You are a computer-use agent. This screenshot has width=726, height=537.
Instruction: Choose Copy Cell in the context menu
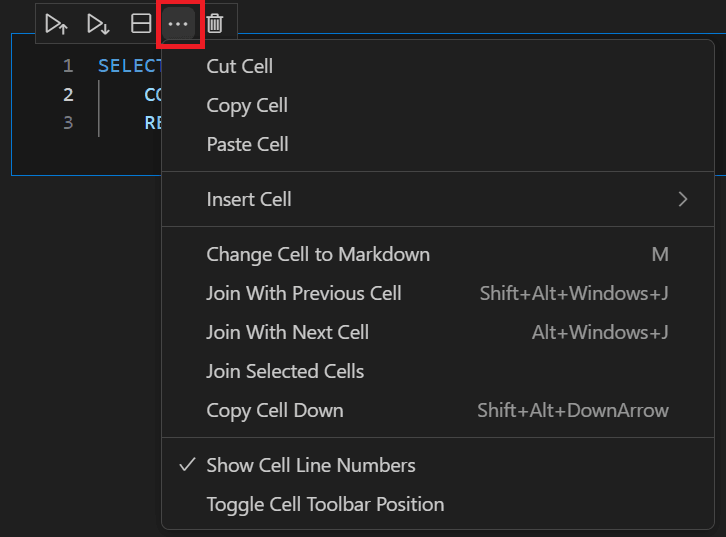click(x=246, y=105)
